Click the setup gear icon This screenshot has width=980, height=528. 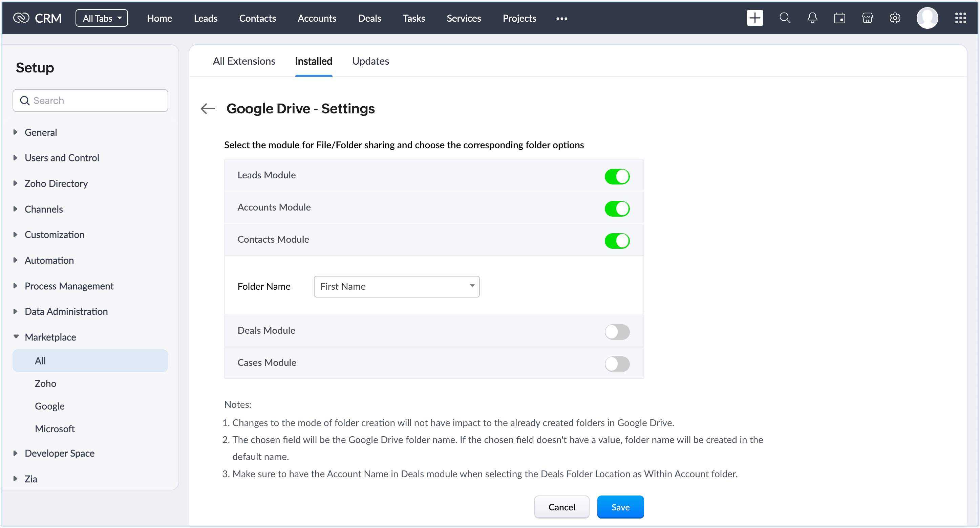tap(895, 18)
